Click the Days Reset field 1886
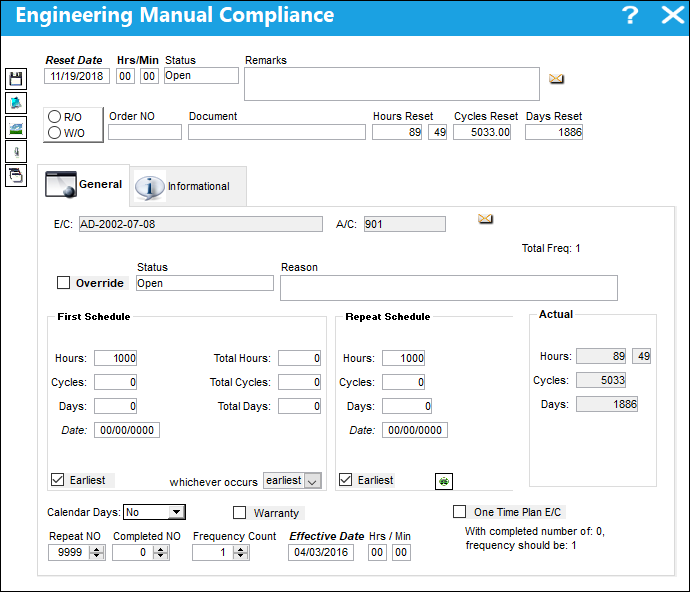Viewport: 690px width, 592px height. point(554,132)
